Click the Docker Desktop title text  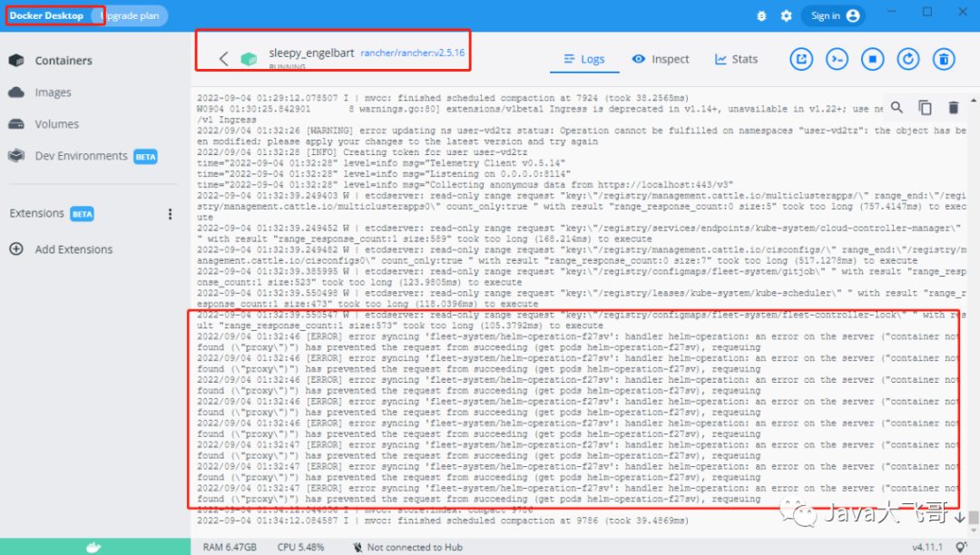coord(46,15)
